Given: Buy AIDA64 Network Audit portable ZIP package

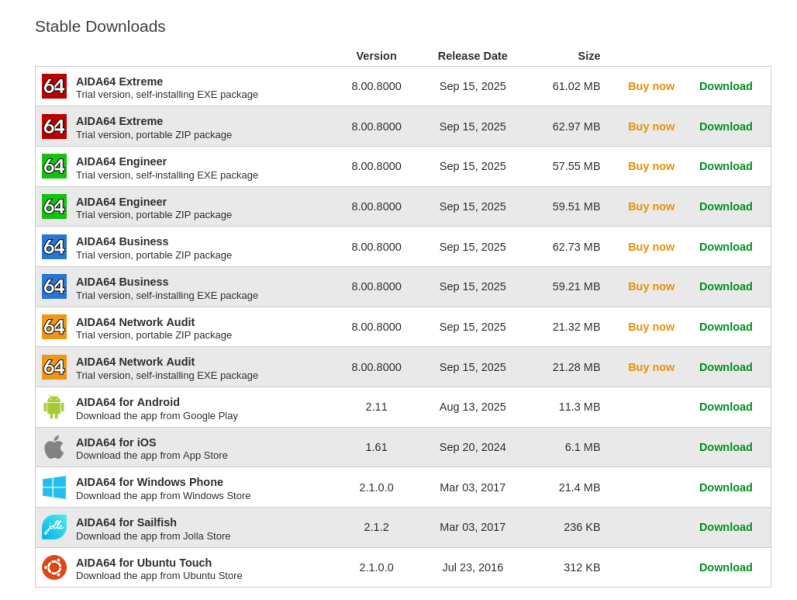Looking at the screenshot, I should 651,327.
